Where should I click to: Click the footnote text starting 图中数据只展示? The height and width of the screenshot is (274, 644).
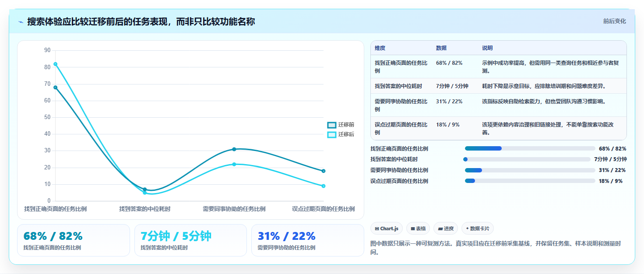pyautogui.click(x=496, y=248)
